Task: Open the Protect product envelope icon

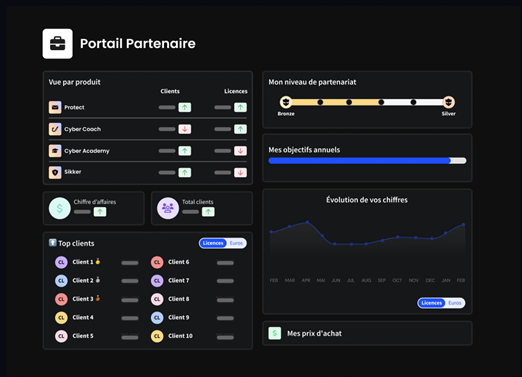Action: pyautogui.click(x=55, y=107)
